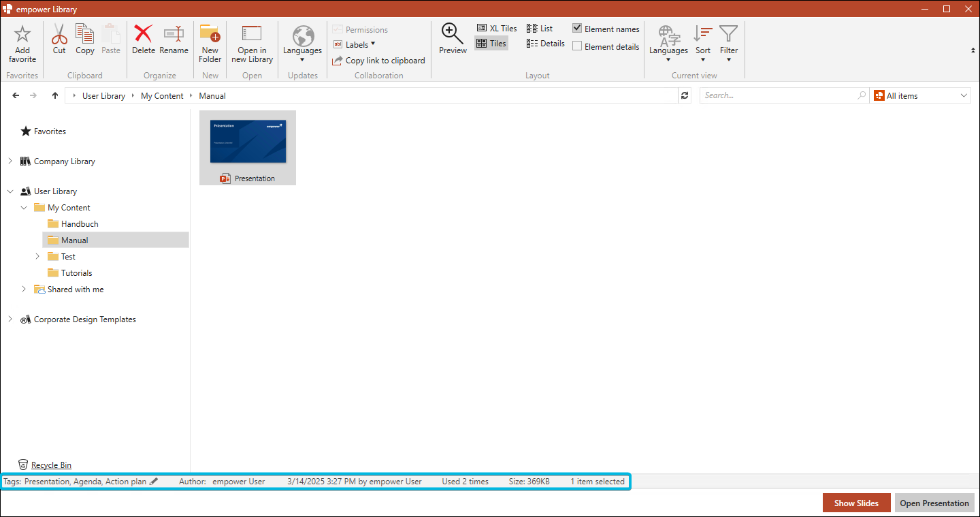980x517 pixels.
Task: Switch layout to Details view
Action: tap(546, 44)
